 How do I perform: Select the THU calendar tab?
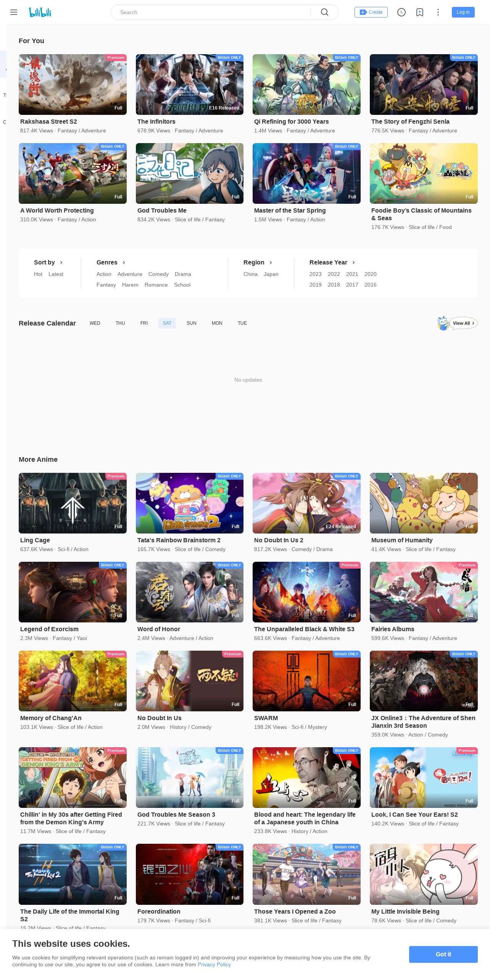coord(120,323)
